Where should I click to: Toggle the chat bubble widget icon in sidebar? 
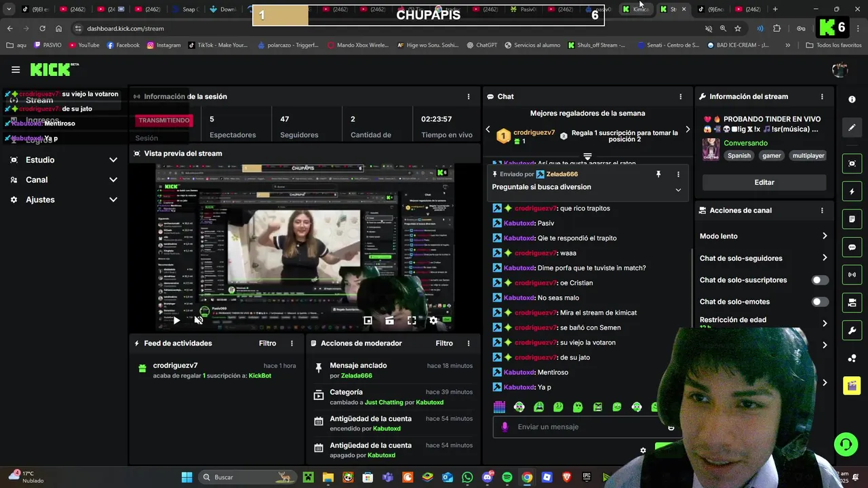click(852, 247)
